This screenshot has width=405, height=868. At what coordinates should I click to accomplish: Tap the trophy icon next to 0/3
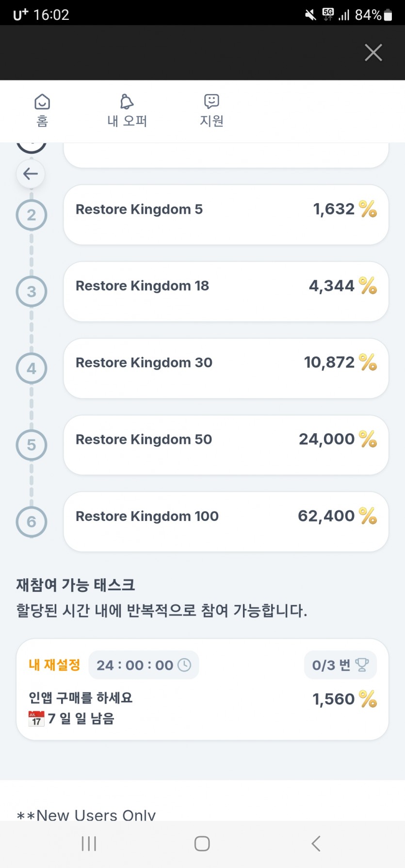coord(362,665)
